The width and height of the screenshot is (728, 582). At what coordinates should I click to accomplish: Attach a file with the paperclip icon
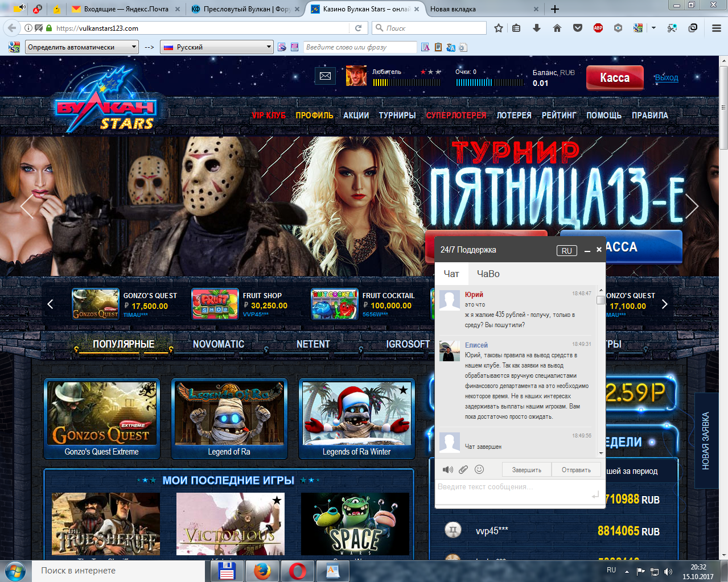(463, 470)
